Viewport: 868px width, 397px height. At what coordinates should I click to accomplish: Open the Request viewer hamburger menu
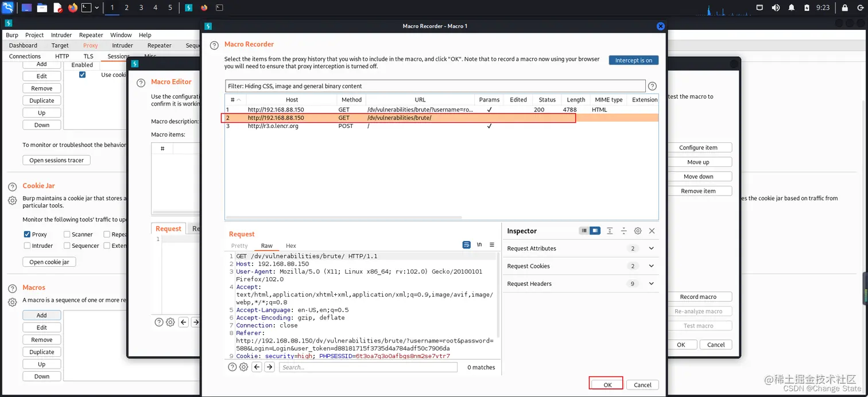[492, 245]
